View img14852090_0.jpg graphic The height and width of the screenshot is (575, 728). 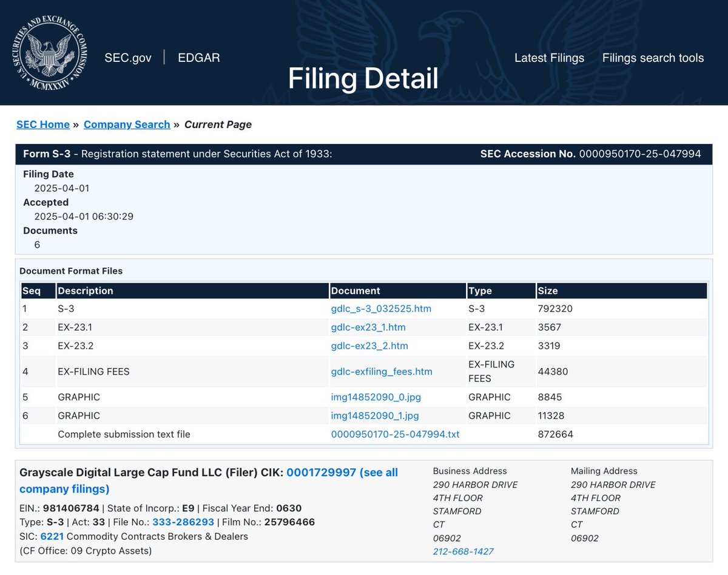(376, 397)
